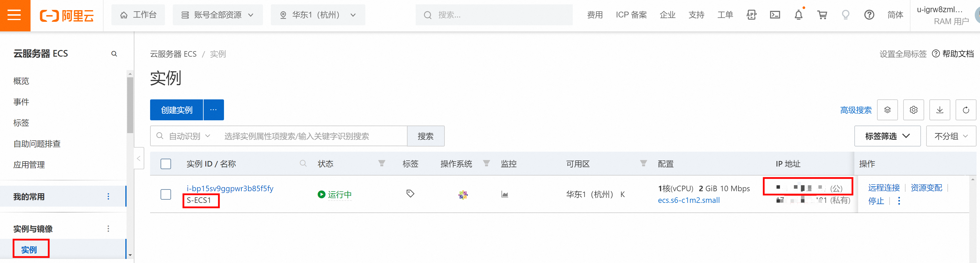Click the download export icon
Screen dimensions: 980x263
939,110
